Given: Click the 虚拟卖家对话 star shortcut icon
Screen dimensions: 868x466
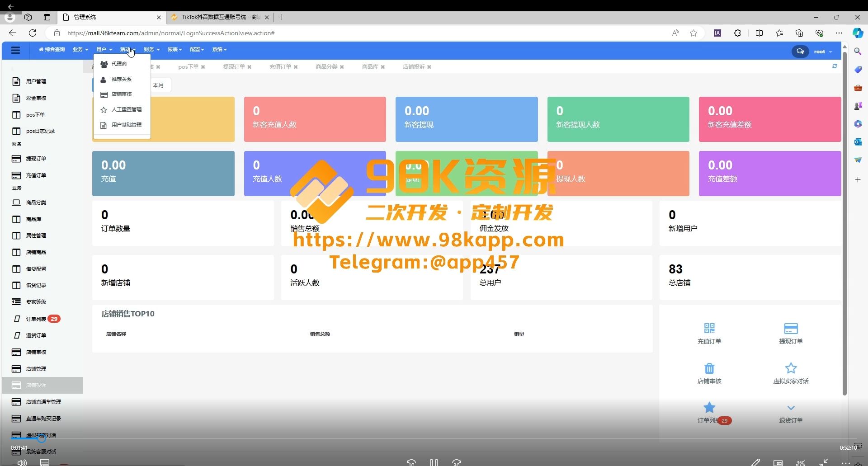Looking at the screenshot, I should click(x=791, y=367).
